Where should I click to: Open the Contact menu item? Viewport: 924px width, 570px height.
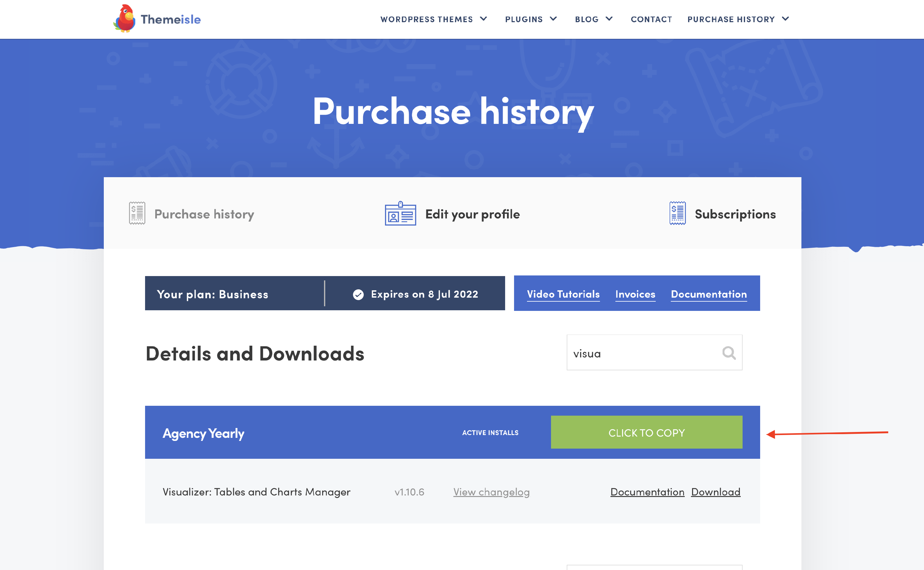[x=651, y=19]
